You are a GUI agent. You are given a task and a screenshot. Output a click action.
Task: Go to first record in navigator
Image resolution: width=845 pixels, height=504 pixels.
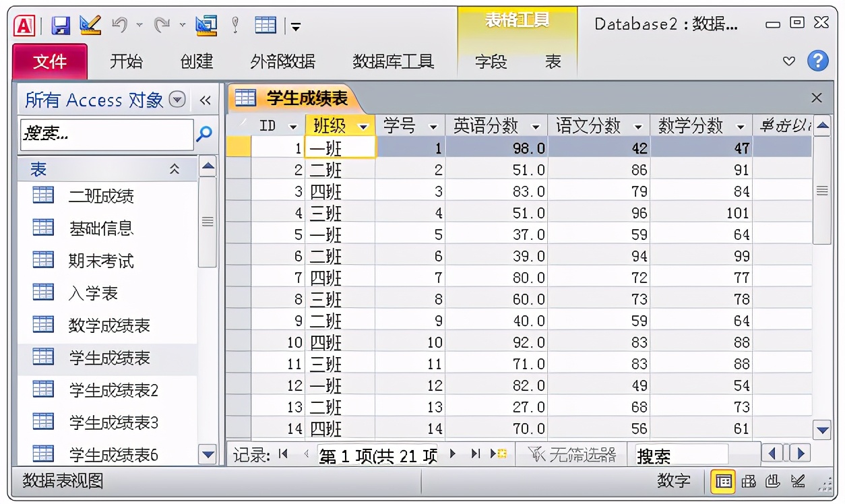pos(283,454)
